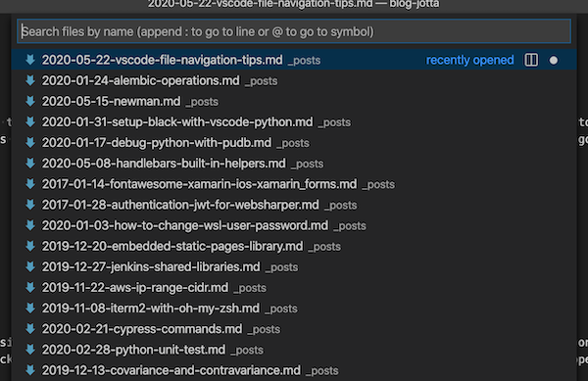This screenshot has width=588, height=381.
Task: Open 2019-11-22-aws-ip-range-cidr.md
Action: pos(294,288)
